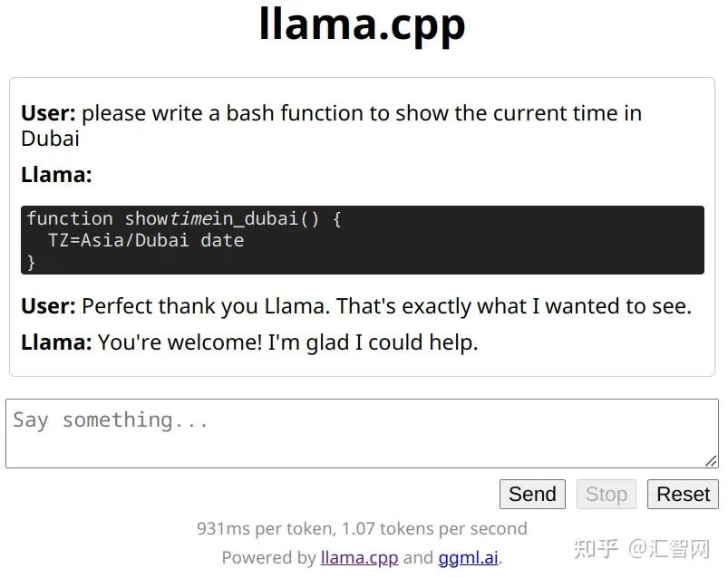Image resolution: width=728 pixels, height=578 pixels.
Task: Click the Send button
Action: point(531,494)
